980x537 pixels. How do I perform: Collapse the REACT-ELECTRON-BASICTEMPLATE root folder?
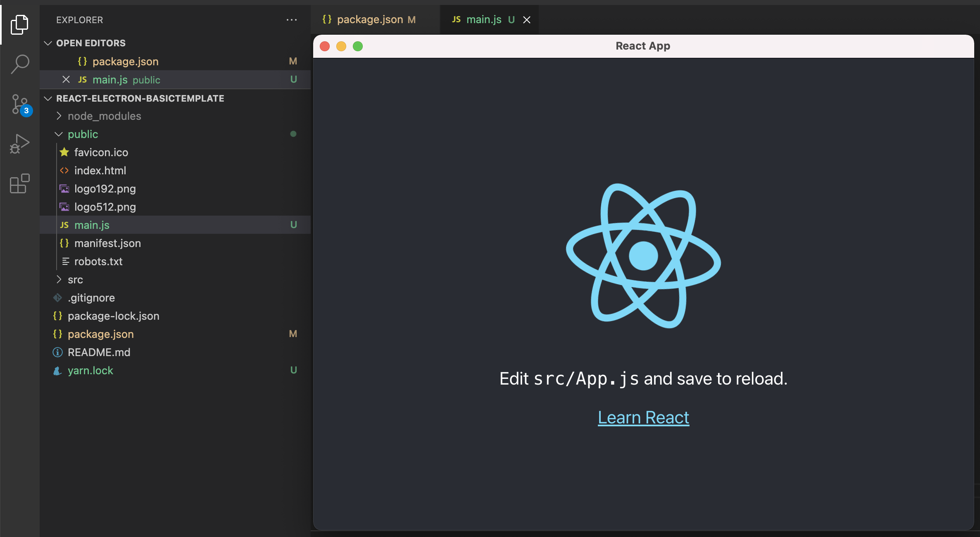[x=48, y=98]
